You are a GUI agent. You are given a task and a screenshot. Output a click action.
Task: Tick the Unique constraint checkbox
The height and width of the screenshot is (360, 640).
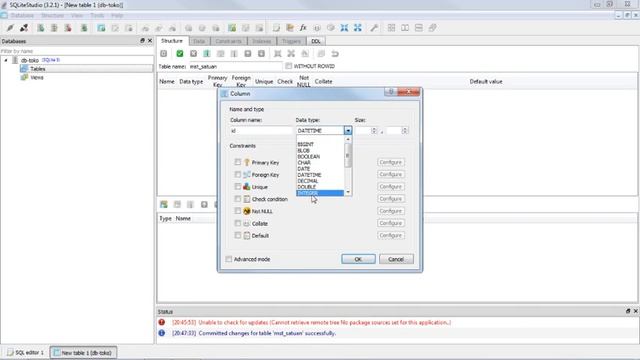pyautogui.click(x=238, y=187)
